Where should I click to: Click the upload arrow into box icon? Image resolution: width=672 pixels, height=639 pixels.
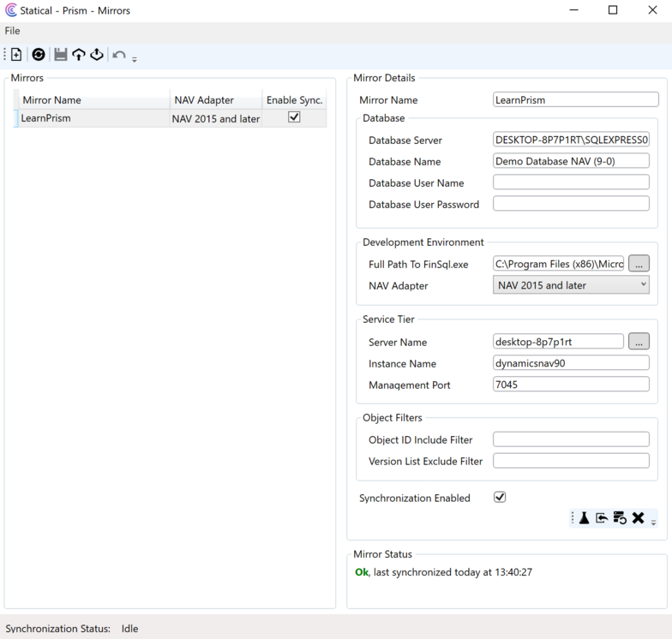click(79, 55)
